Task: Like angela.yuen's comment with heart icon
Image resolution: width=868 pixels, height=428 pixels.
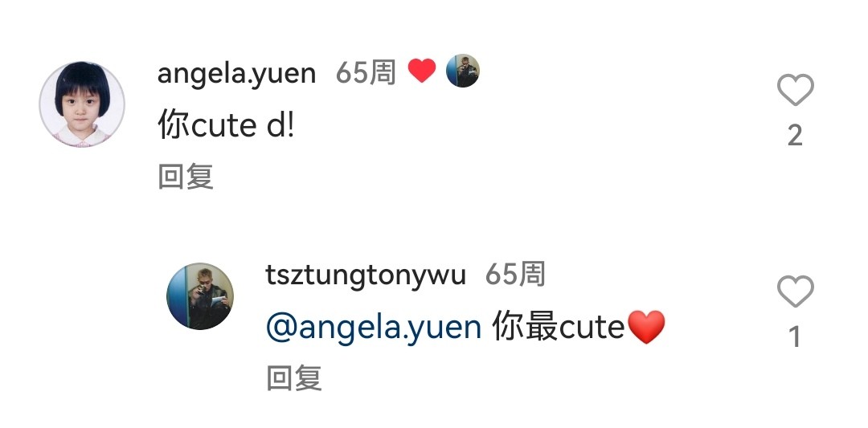Action: 796,89
